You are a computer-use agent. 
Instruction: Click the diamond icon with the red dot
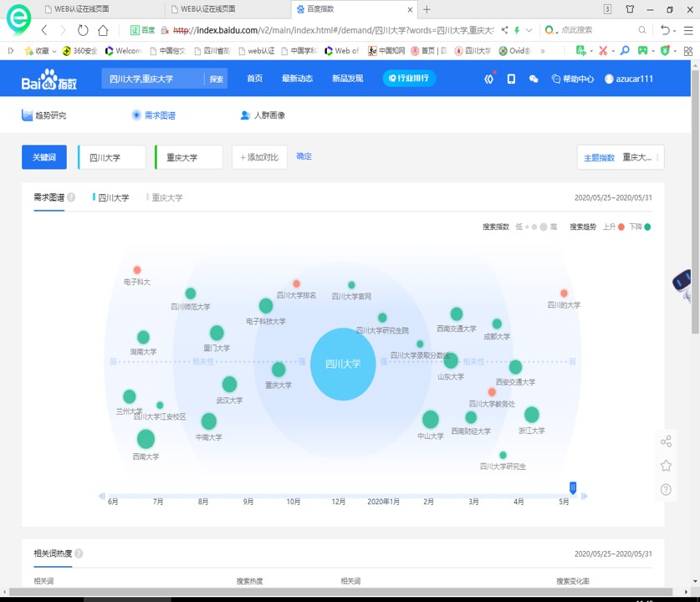[x=489, y=79]
